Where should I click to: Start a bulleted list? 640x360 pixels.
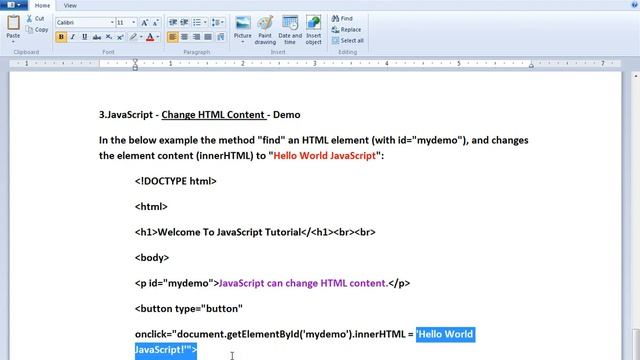point(197,22)
